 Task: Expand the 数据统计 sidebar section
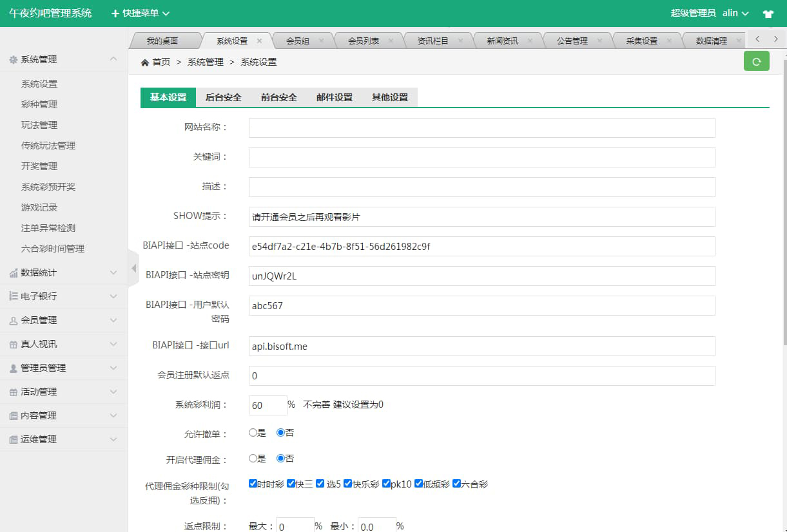point(63,272)
